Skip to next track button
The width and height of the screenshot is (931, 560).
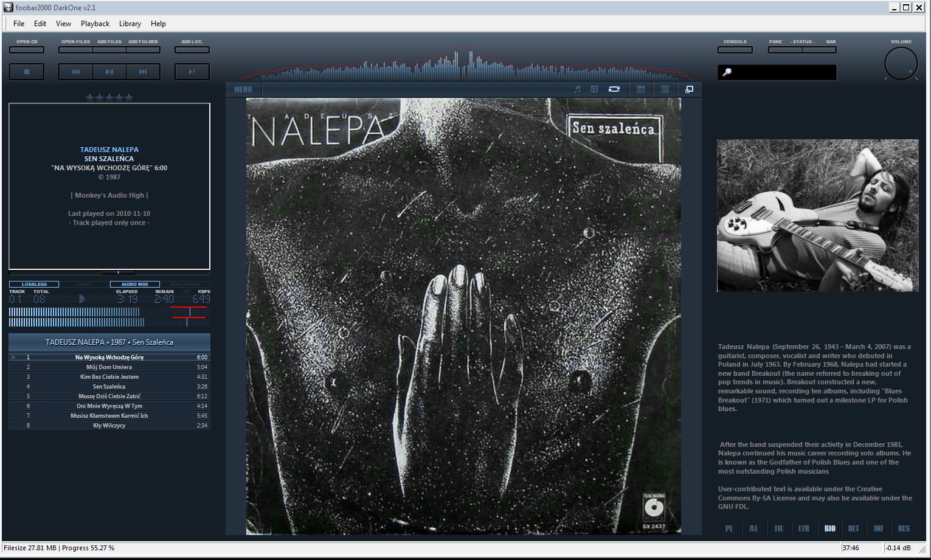143,72
